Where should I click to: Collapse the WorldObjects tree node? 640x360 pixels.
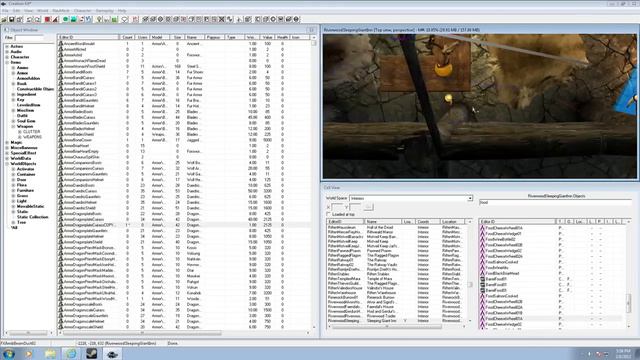[7, 164]
